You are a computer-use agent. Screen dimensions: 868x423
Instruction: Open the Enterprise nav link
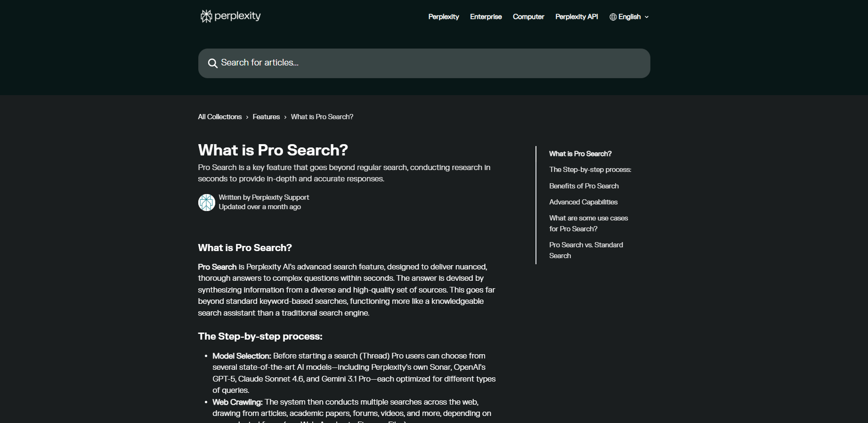[x=486, y=17]
